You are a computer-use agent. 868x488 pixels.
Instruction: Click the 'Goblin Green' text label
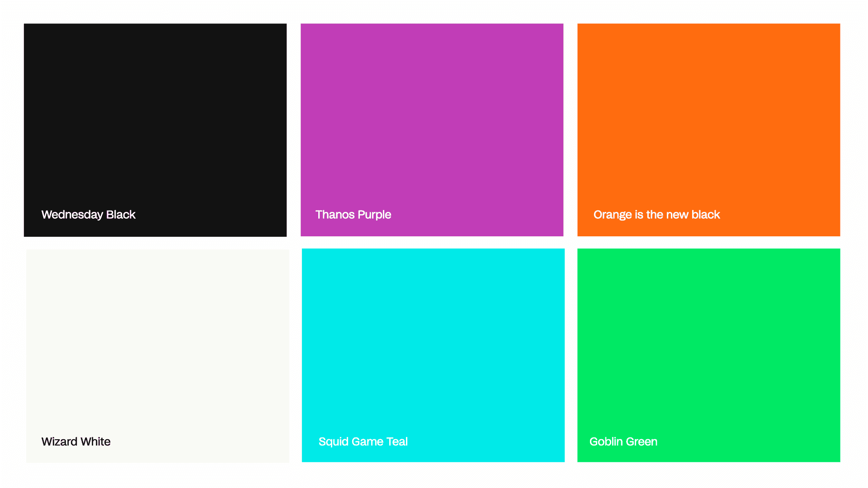(623, 441)
